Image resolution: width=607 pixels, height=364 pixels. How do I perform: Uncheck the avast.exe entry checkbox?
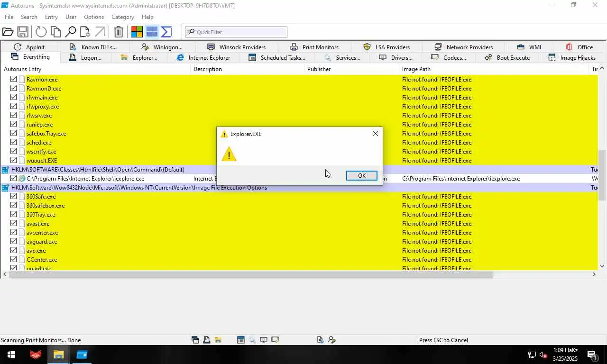coord(14,223)
